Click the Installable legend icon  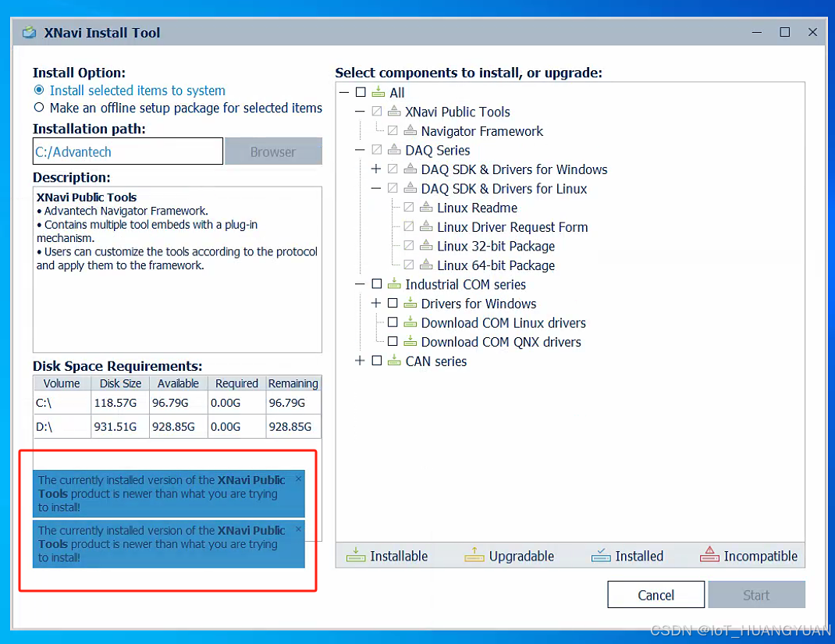tap(356, 556)
